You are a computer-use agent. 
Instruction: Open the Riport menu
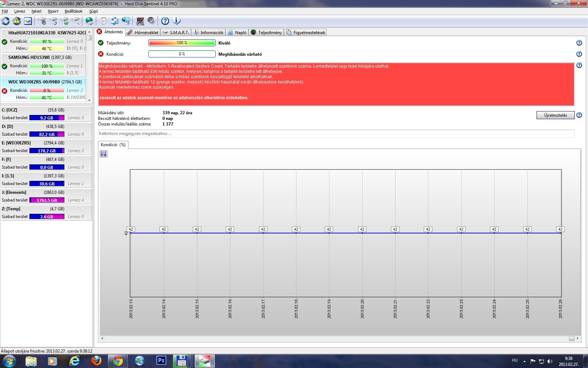pos(53,11)
